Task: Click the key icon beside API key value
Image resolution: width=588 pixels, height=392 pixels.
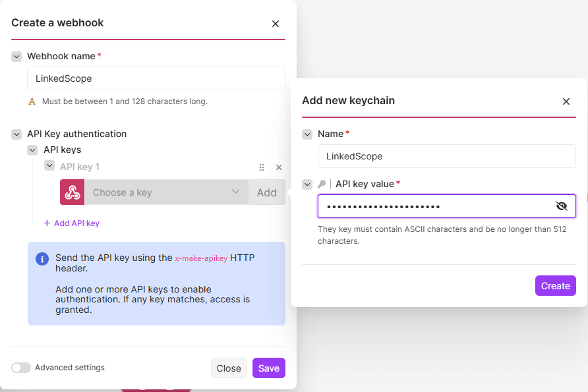Action: 322,184
